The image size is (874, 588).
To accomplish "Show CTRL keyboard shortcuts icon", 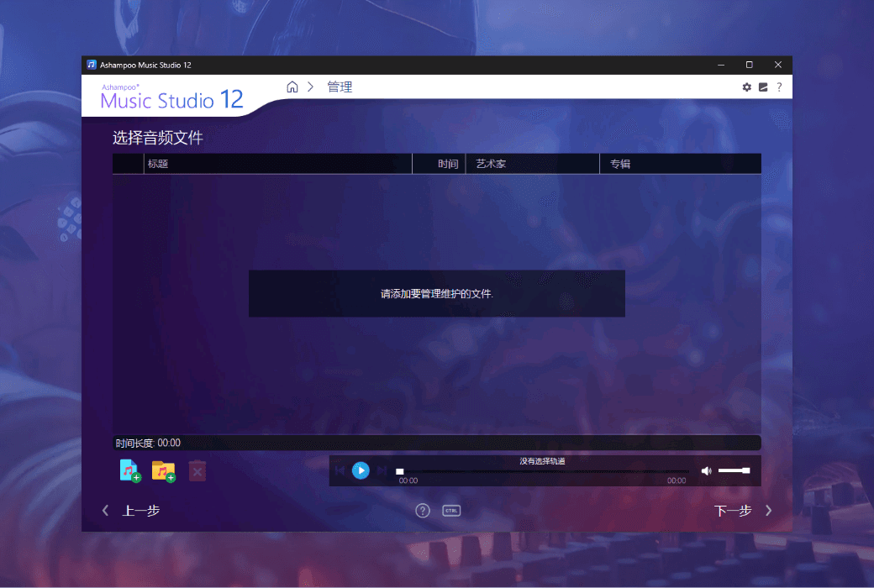I will [451, 511].
